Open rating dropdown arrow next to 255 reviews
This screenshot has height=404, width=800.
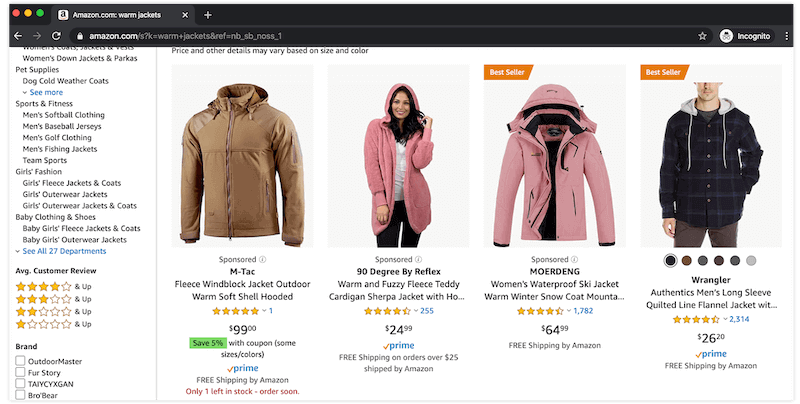click(x=416, y=311)
